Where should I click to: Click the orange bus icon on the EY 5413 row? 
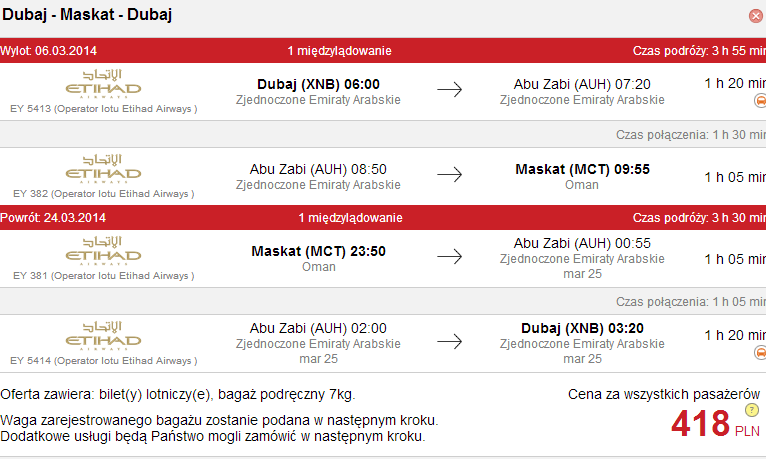(760, 101)
